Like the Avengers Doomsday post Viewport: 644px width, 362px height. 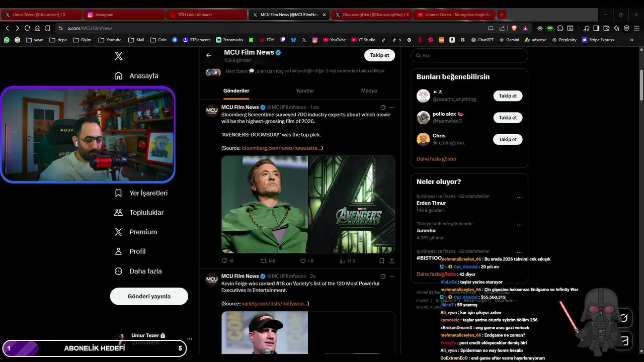point(306,261)
